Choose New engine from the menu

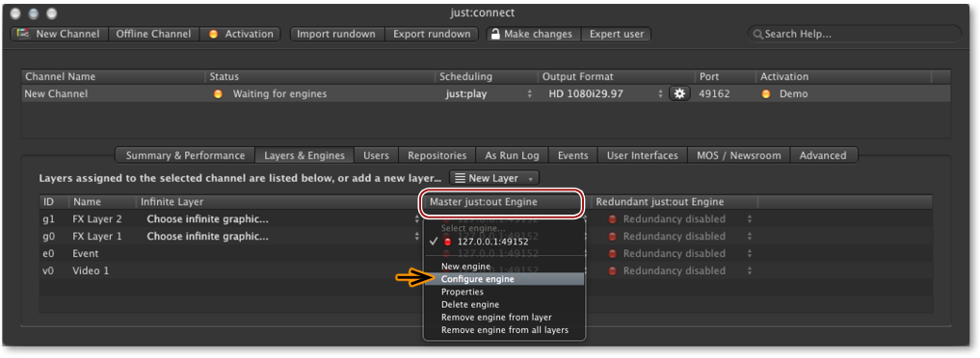pos(504,267)
